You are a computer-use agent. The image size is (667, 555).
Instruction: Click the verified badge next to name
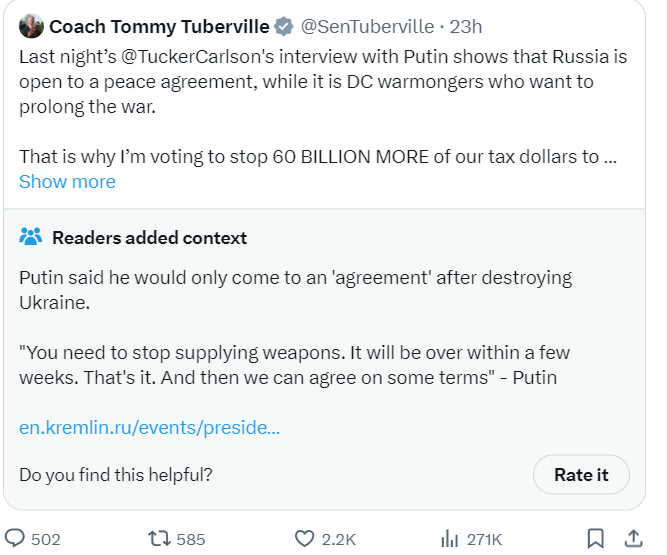point(284,26)
